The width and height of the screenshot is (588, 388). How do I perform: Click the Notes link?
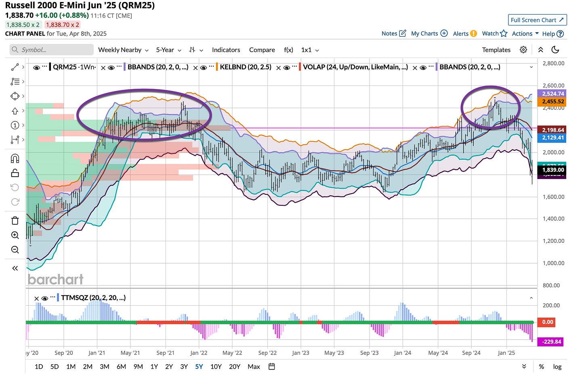pos(389,33)
